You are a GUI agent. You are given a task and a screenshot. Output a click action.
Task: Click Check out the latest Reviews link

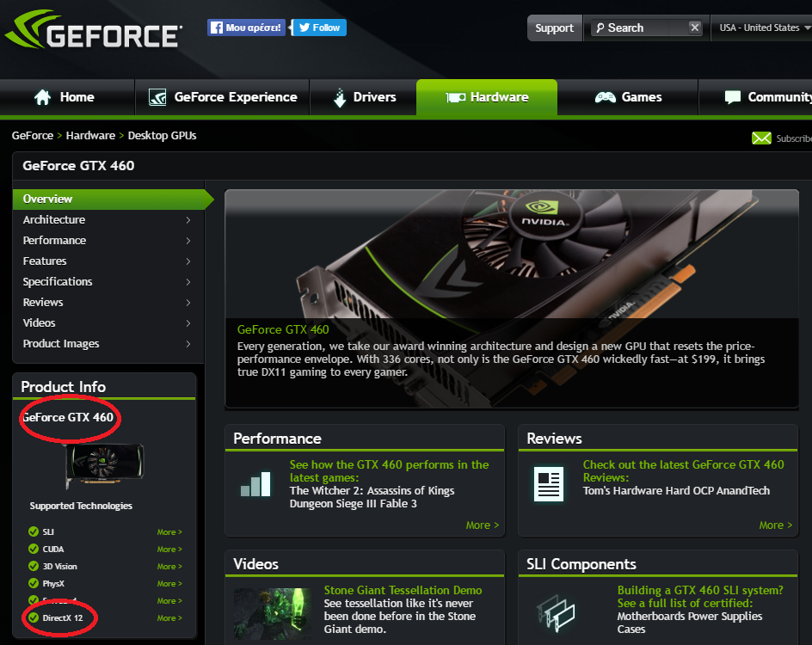(x=684, y=471)
